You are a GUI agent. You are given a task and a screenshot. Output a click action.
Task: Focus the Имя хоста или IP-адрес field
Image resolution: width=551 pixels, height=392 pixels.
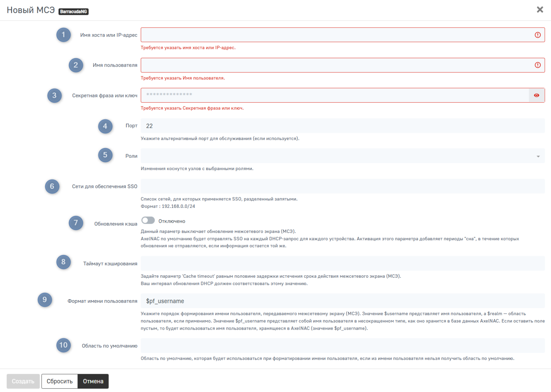336,35
